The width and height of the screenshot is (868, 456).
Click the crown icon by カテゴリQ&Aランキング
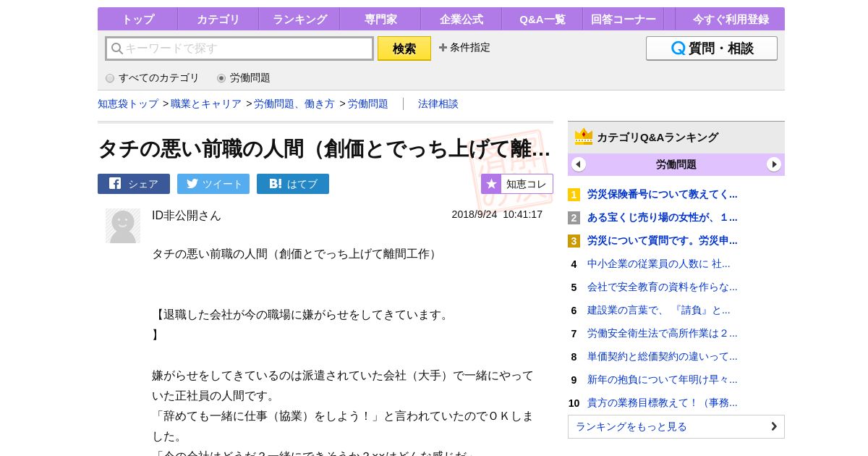point(584,136)
